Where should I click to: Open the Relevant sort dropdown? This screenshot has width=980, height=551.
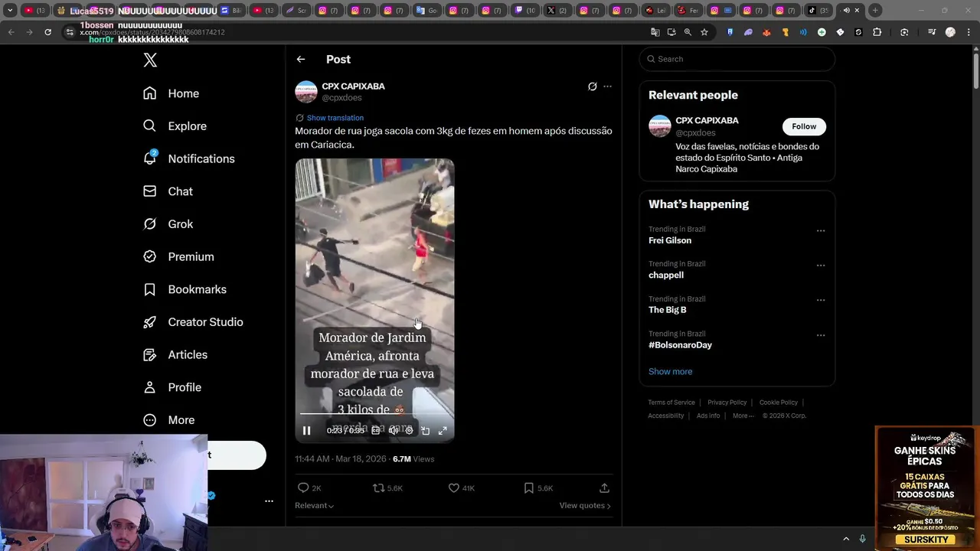click(314, 506)
